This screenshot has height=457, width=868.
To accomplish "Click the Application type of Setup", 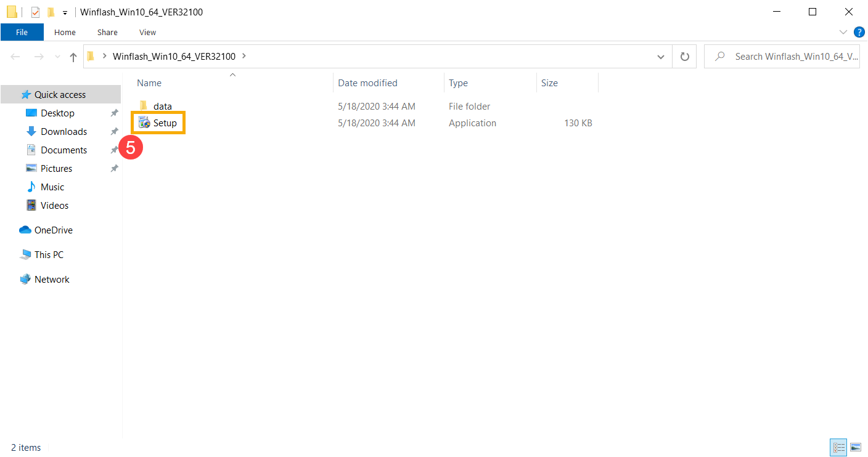I will click(x=472, y=123).
